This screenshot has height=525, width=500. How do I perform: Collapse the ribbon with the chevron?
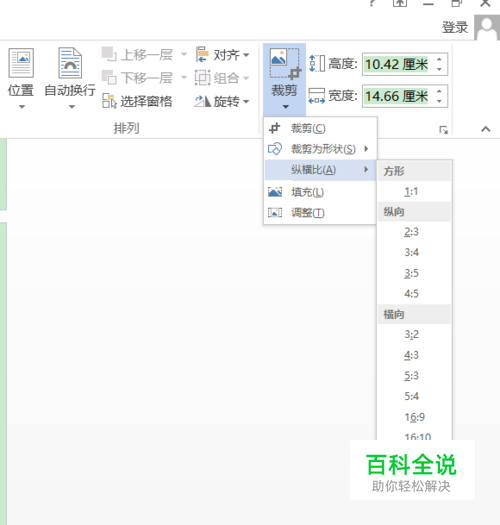click(486, 129)
